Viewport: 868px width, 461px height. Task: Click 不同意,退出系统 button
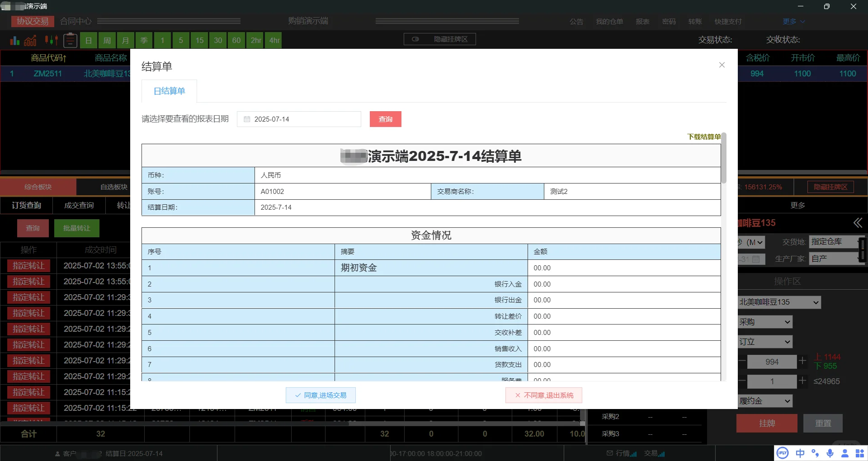(x=543, y=395)
